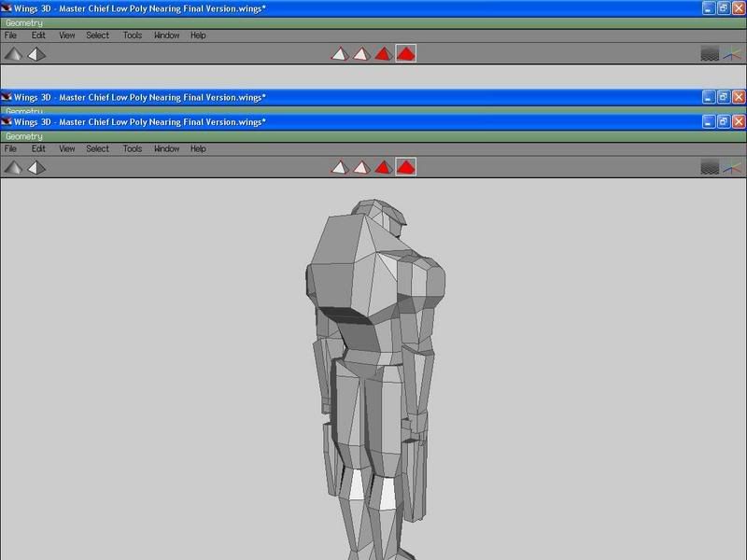
Task: Close the front Wings 3D window
Action: pos(739,122)
